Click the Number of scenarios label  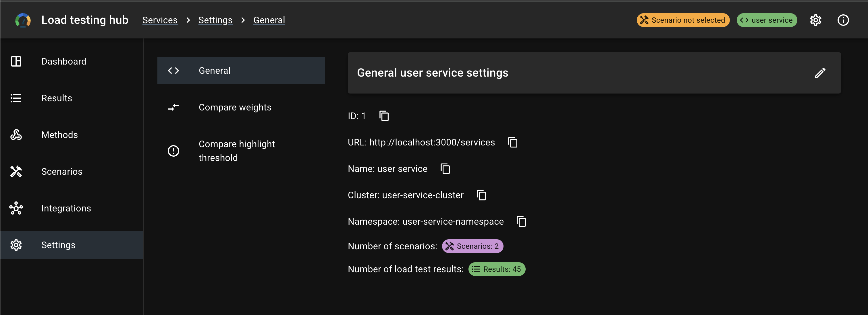click(x=392, y=246)
